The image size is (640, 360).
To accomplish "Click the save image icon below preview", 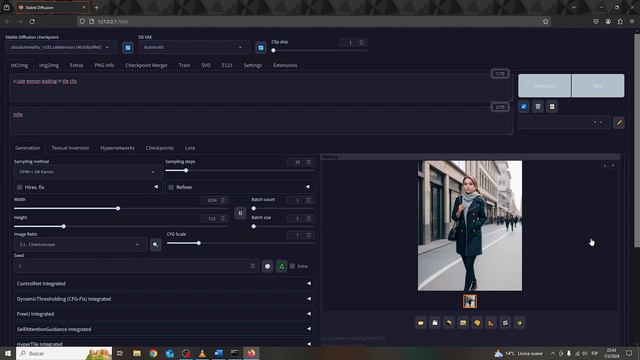I will click(x=435, y=323).
